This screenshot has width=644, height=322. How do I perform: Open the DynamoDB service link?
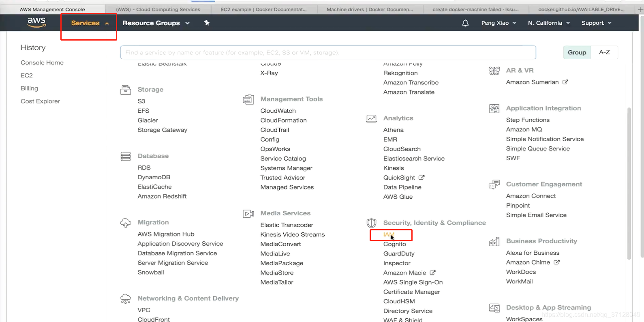(x=154, y=177)
